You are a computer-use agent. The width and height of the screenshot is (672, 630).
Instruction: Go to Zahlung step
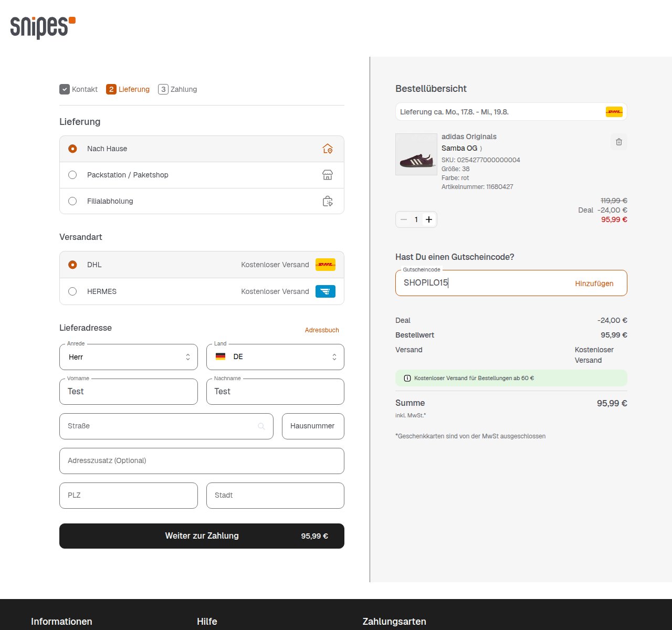tap(177, 89)
